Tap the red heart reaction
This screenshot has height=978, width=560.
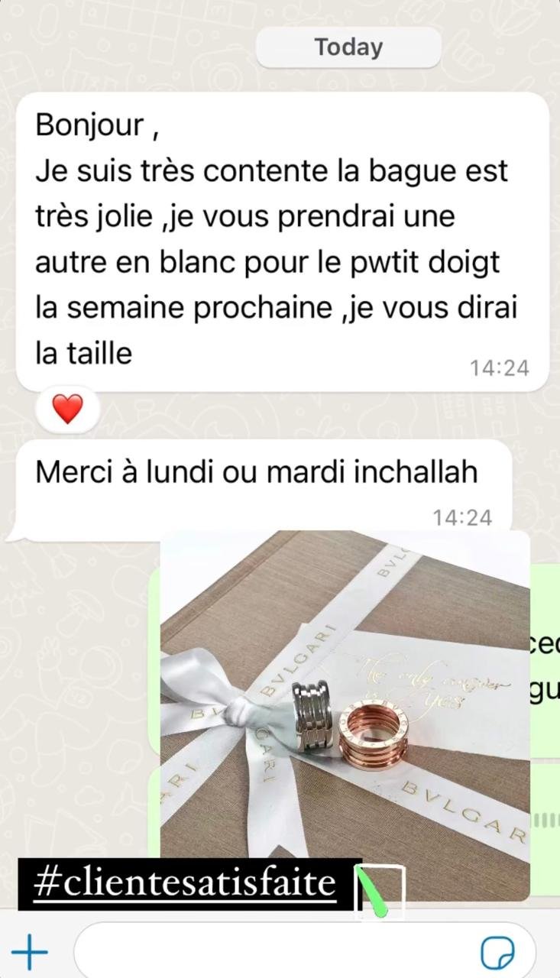[67, 410]
